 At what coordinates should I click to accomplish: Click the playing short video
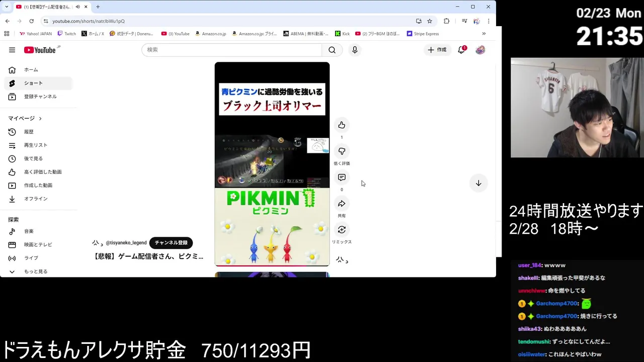pos(272,164)
